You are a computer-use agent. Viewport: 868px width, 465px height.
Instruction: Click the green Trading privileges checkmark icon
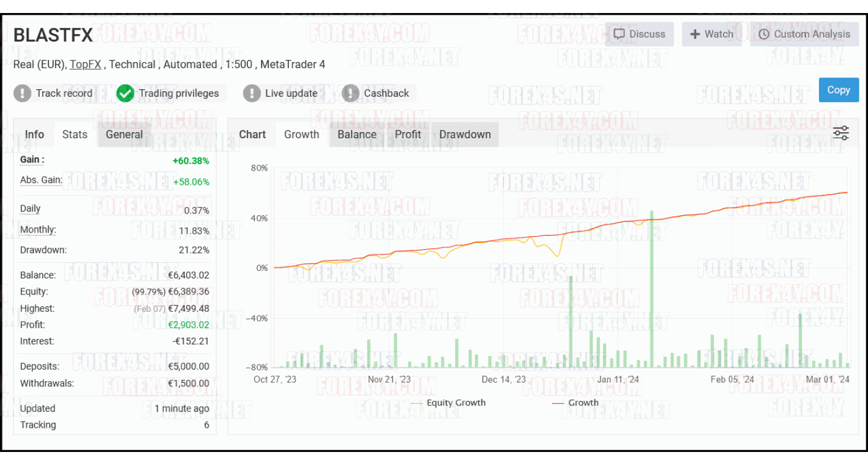125,93
